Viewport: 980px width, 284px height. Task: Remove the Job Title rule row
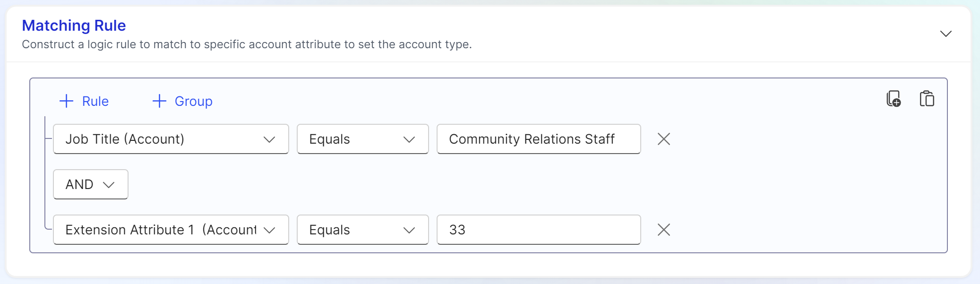click(x=664, y=139)
